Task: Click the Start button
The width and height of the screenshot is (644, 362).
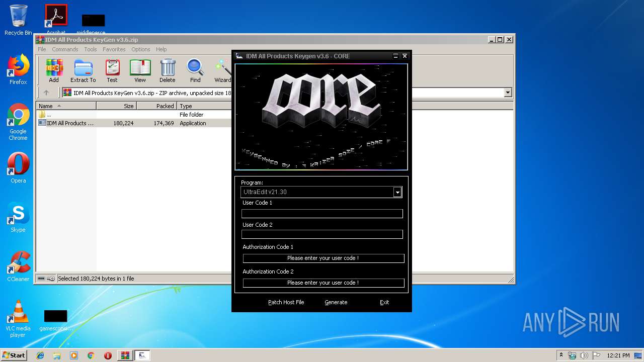Action: coord(14,355)
